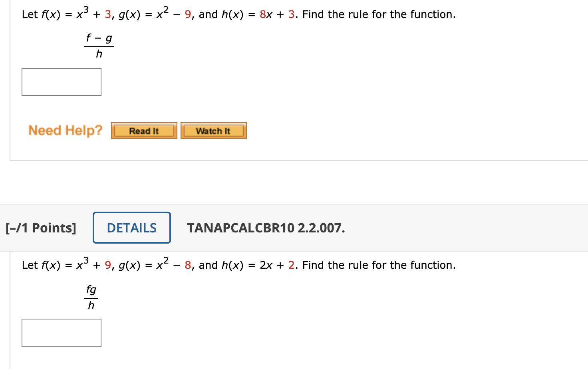Focus the second problem's answer entry box
Screen dimensions: 588x369
pos(61,333)
